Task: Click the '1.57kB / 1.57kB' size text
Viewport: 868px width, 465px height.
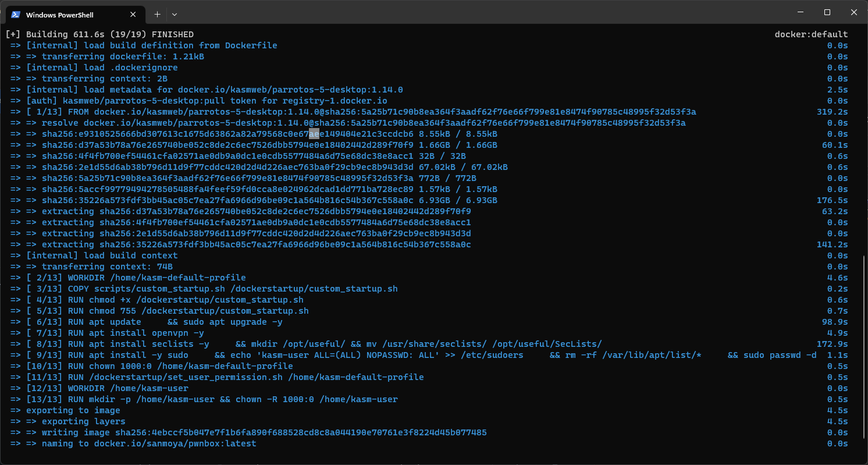Action: pos(458,189)
